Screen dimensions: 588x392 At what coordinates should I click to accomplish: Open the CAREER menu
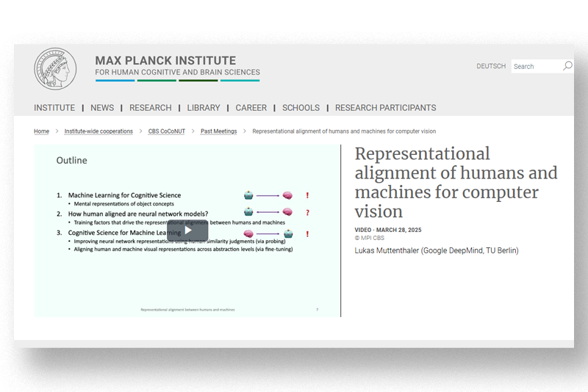(x=251, y=108)
